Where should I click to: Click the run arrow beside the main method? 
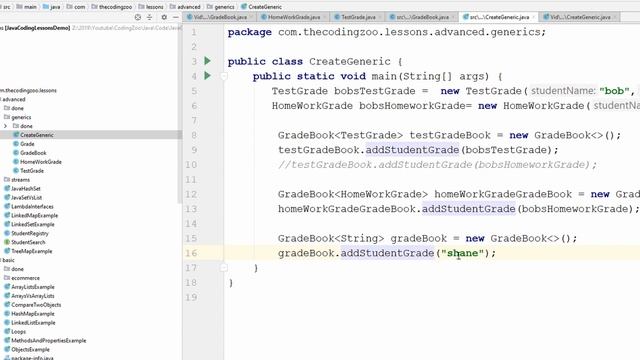pyautogui.click(x=207, y=76)
